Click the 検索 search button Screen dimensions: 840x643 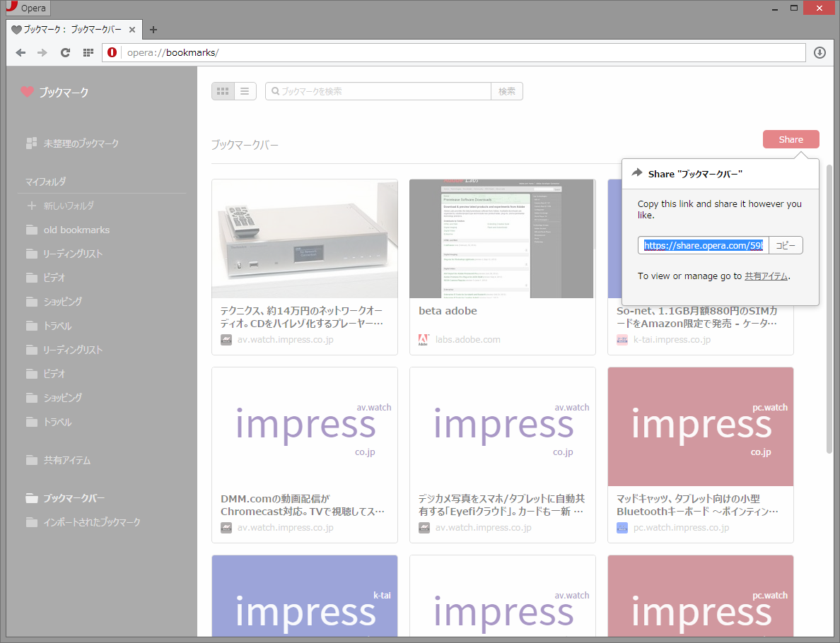[507, 90]
